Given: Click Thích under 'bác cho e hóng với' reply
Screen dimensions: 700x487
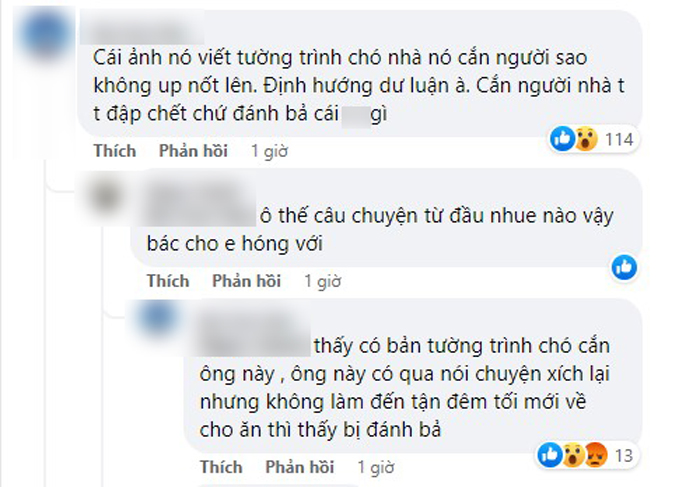Looking at the screenshot, I should [x=168, y=281].
